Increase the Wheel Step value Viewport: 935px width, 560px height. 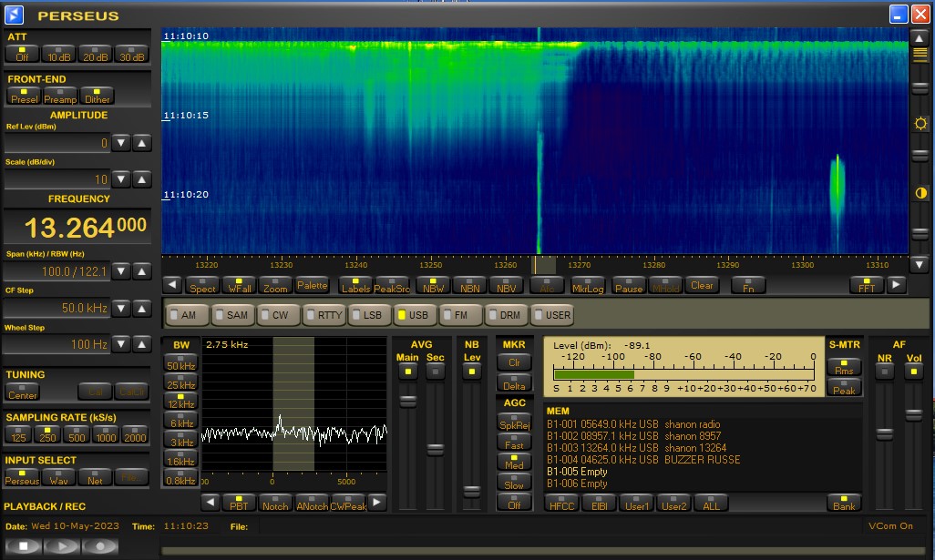(x=142, y=344)
